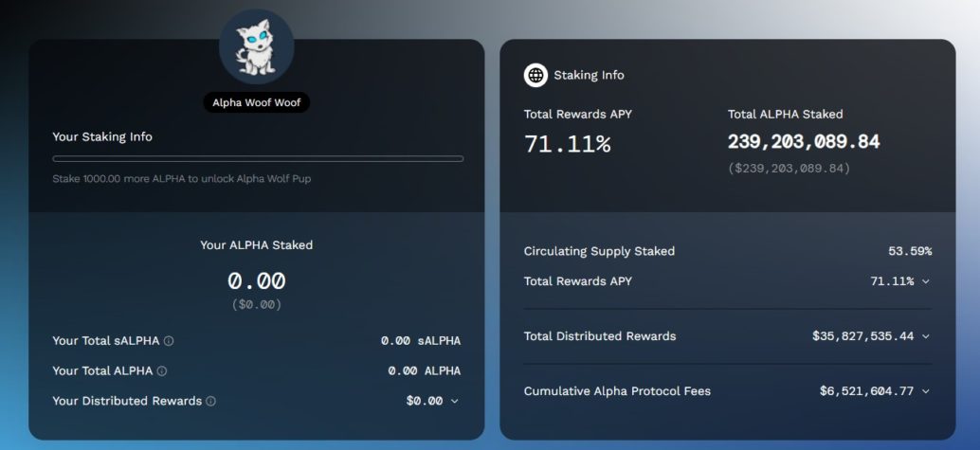Click the staking level progress bar

(258, 158)
